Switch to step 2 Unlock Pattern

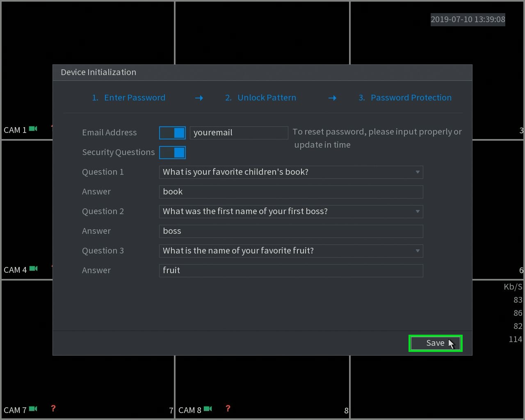point(260,98)
